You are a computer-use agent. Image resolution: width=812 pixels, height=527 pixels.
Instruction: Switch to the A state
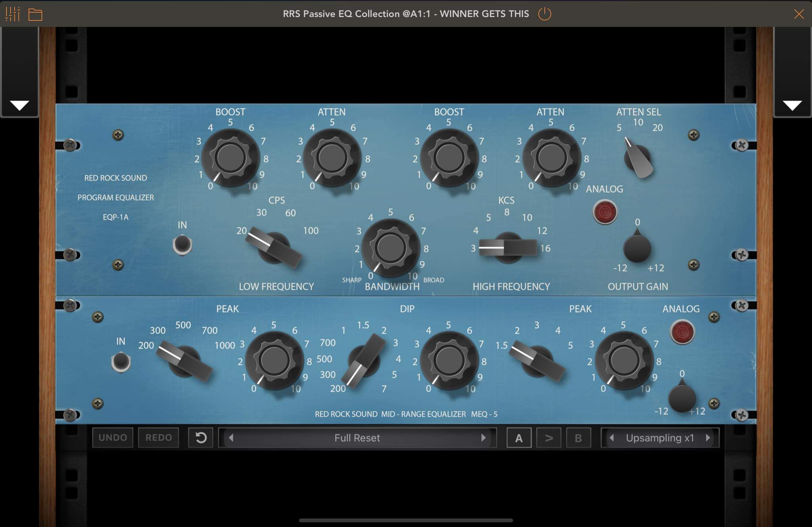click(x=519, y=438)
